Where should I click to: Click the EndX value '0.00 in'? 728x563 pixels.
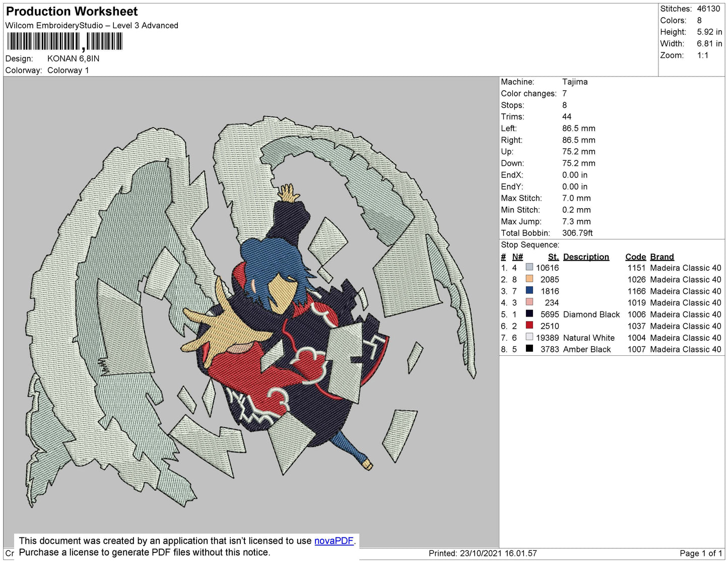click(x=575, y=175)
